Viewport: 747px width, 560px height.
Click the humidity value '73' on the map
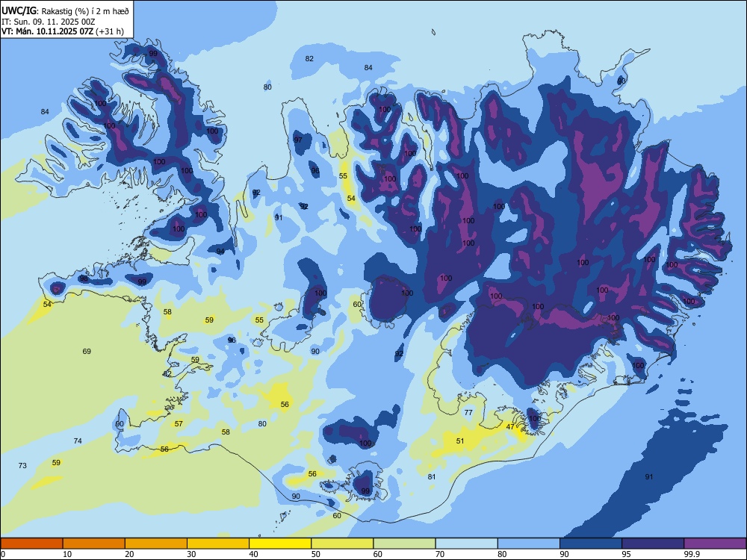[x=22, y=465]
